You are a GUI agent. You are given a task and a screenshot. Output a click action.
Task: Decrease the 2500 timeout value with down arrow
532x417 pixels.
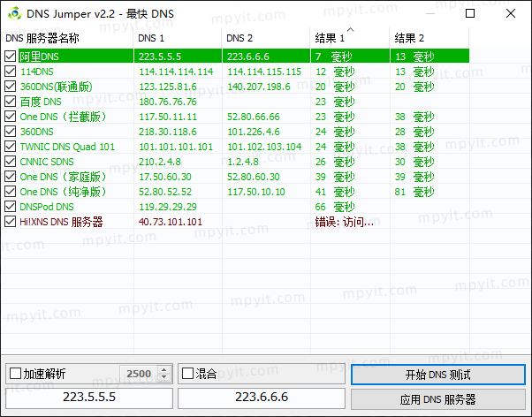tap(163, 377)
